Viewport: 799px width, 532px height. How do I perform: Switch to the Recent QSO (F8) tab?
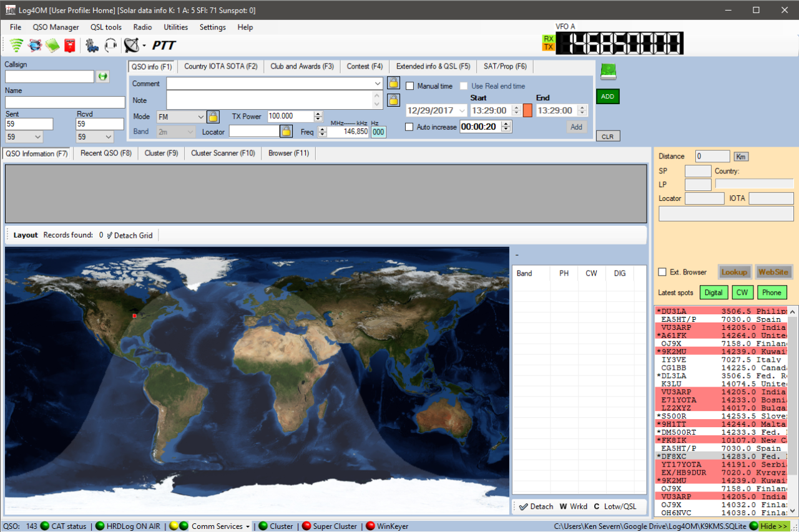(x=106, y=153)
